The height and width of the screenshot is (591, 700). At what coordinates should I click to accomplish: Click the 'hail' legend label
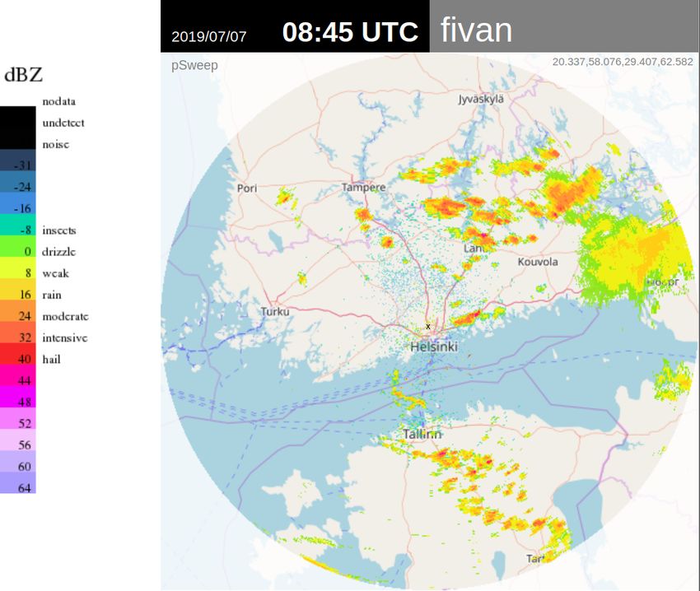[x=51, y=359]
